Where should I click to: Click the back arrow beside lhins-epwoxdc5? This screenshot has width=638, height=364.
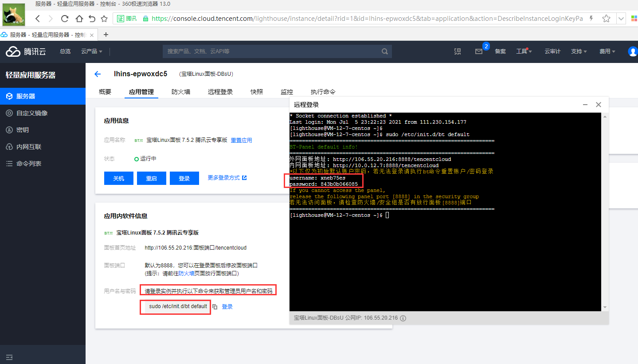[98, 74]
